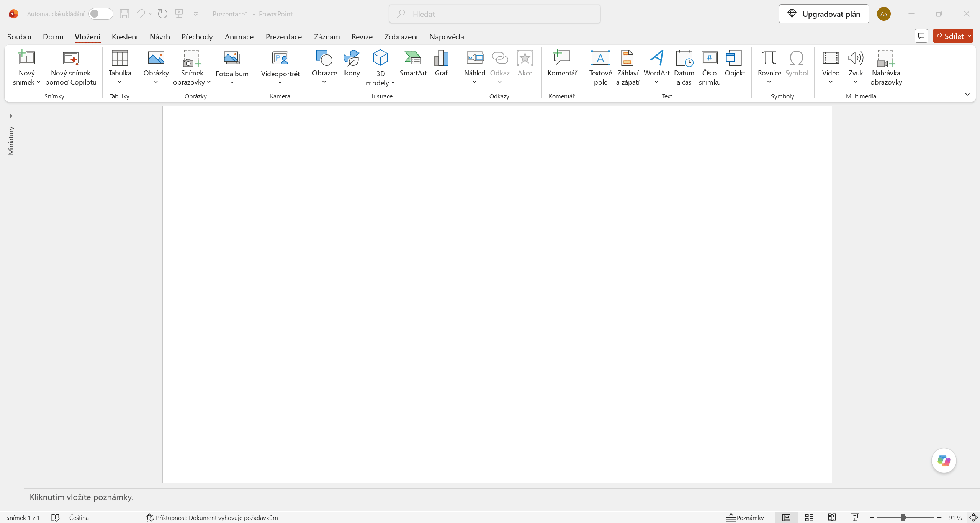Click in the Hledat search box
Viewport: 980px width, 523px height.
(x=495, y=14)
